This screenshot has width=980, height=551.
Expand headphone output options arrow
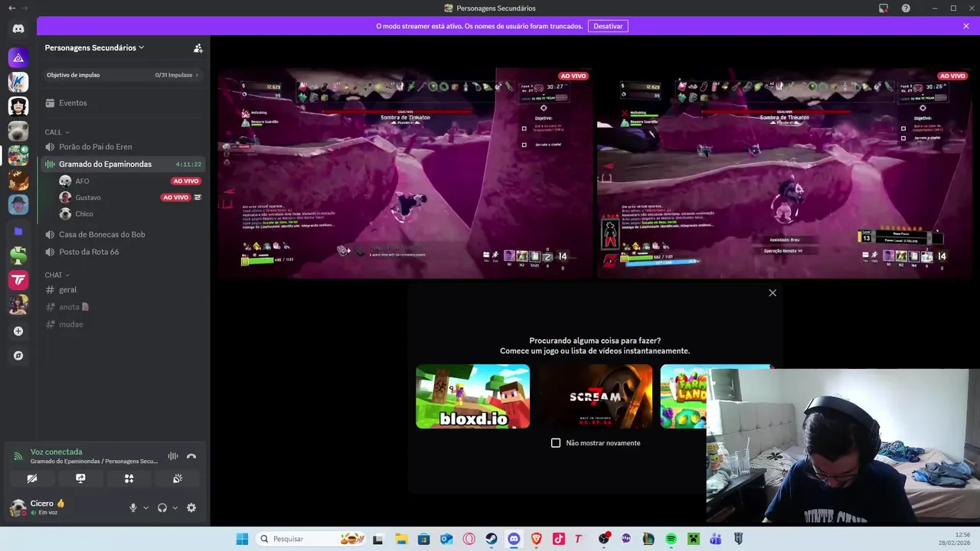pyautogui.click(x=175, y=507)
